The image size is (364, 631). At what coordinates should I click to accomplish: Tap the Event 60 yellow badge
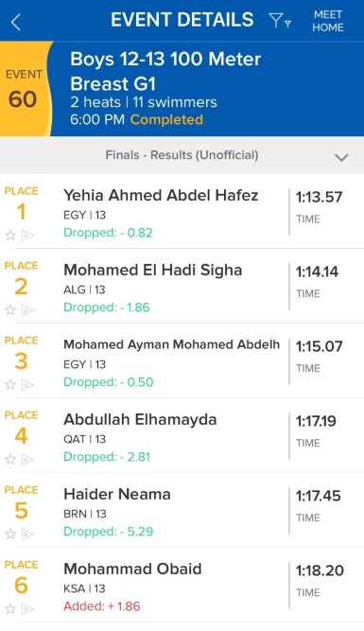tap(25, 89)
